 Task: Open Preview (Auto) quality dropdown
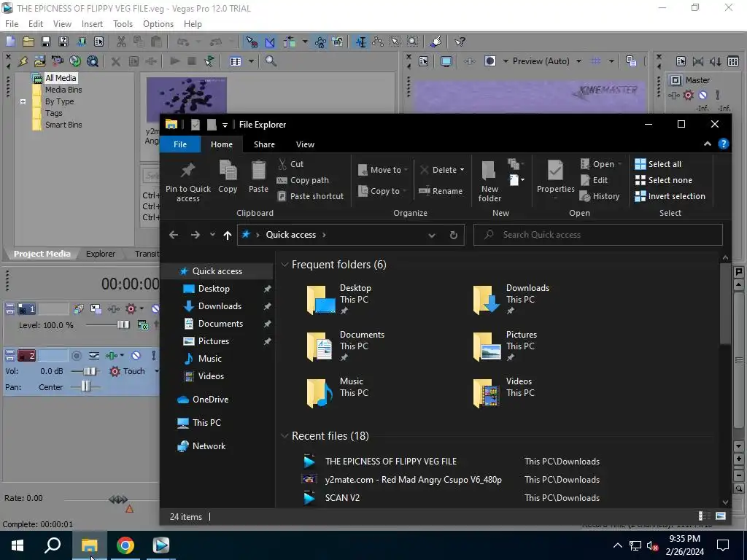(x=578, y=61)
